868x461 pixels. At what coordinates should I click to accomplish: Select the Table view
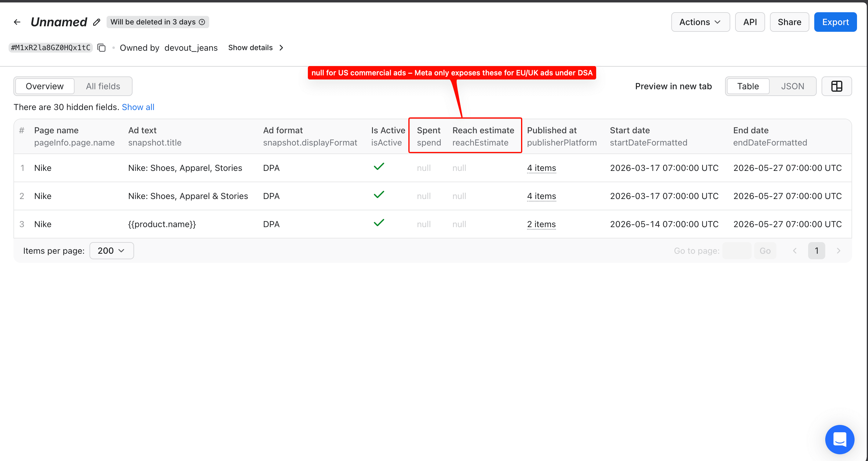pos(748,86)
